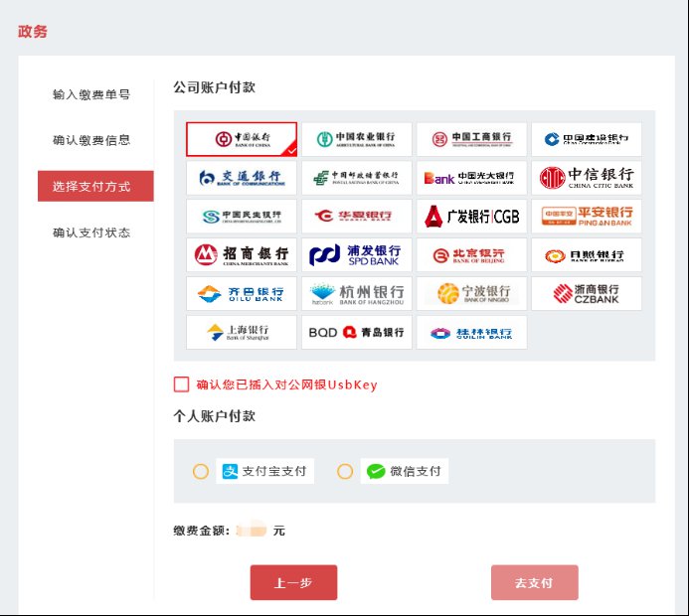Open 确认缴费信息 step
Image resolution: width=689 pixels, height=616 pixels.
[91, 140]
